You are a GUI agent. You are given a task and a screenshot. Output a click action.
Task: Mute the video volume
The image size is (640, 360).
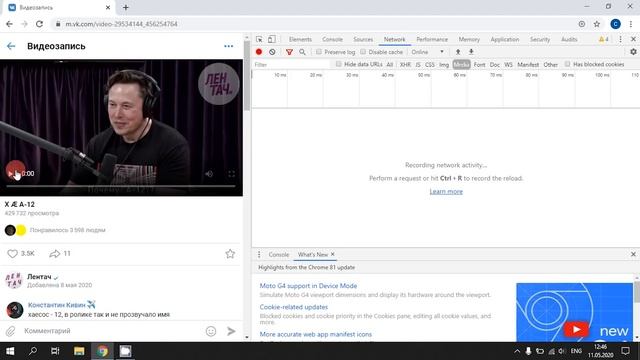click(209, 173)
